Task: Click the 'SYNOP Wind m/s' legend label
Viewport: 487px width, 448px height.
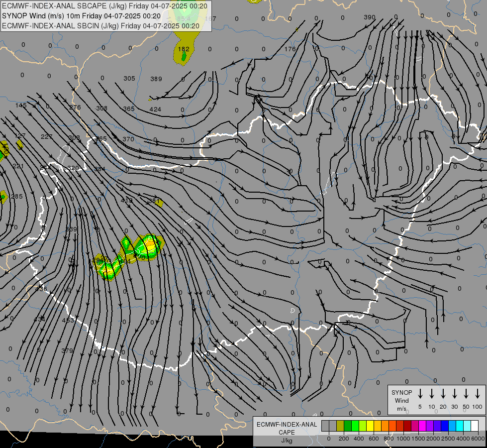Action: pos(401,400)
